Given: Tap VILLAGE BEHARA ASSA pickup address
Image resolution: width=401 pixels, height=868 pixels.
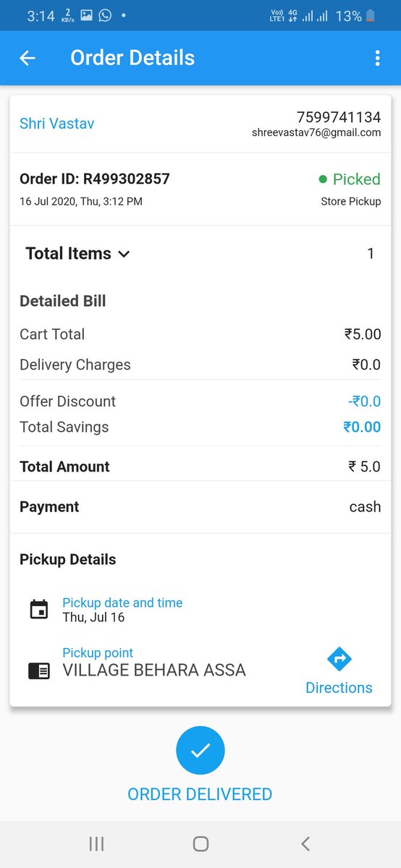Looking at the screenshot, I should pyautogui.click(x=154, y=671).
